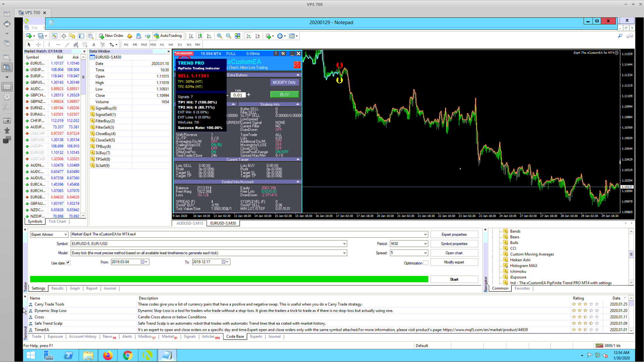Screen dimensions: 644x362
Task: Toggle the AutoTrading button
Action: click(x=168, y=36)
